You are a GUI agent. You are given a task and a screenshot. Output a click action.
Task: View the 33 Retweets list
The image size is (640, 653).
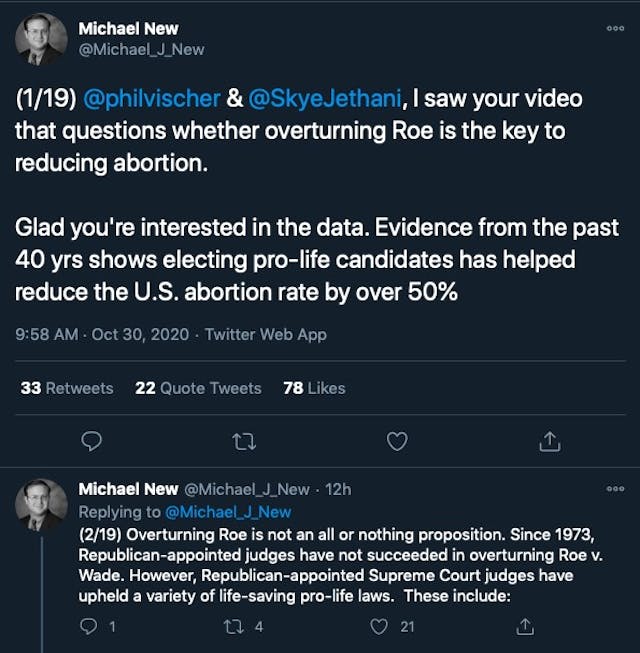coord(67,388)
